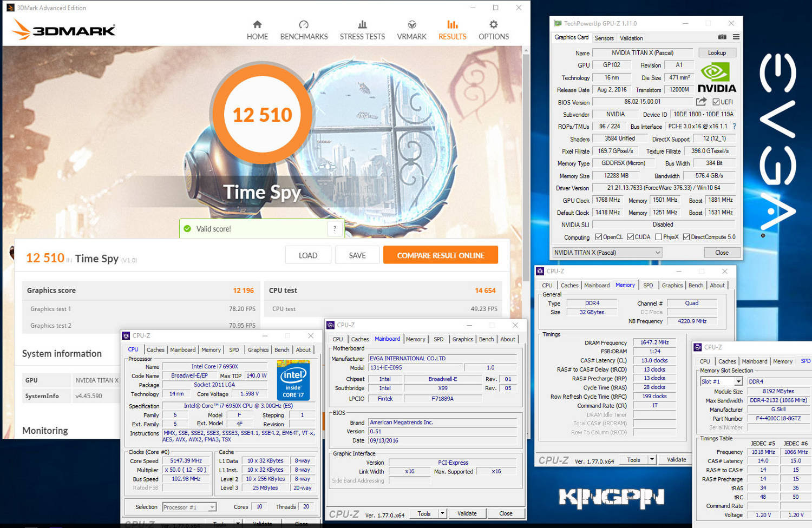This screenshot has width=812, height=528.
Task: Click the 3DMark Advanced Edition title bar icon
Action: 10,8
